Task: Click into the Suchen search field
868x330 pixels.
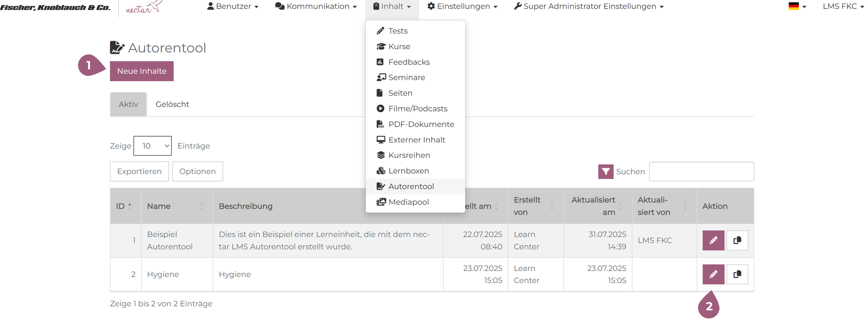Action: point(701,172)
